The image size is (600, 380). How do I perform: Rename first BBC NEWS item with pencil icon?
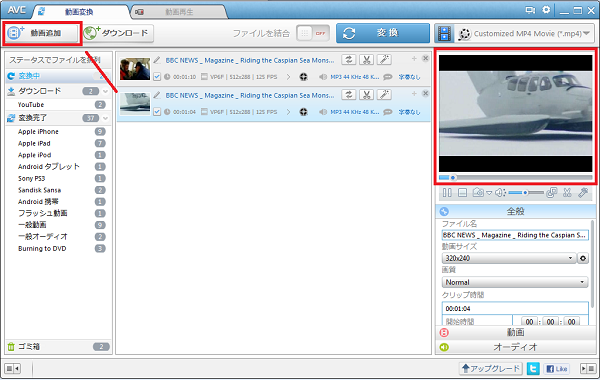pos(157,60)
